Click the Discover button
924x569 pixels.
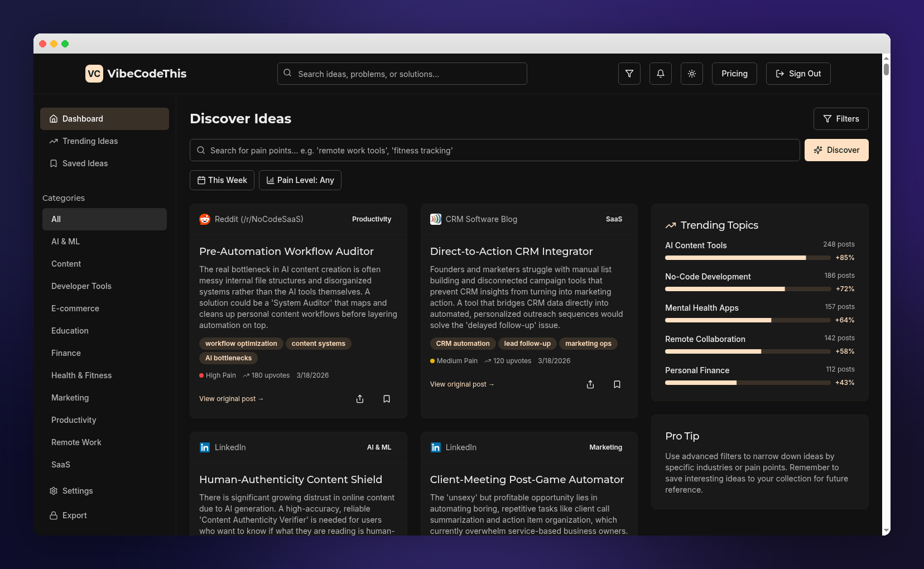tap(836, 150)
